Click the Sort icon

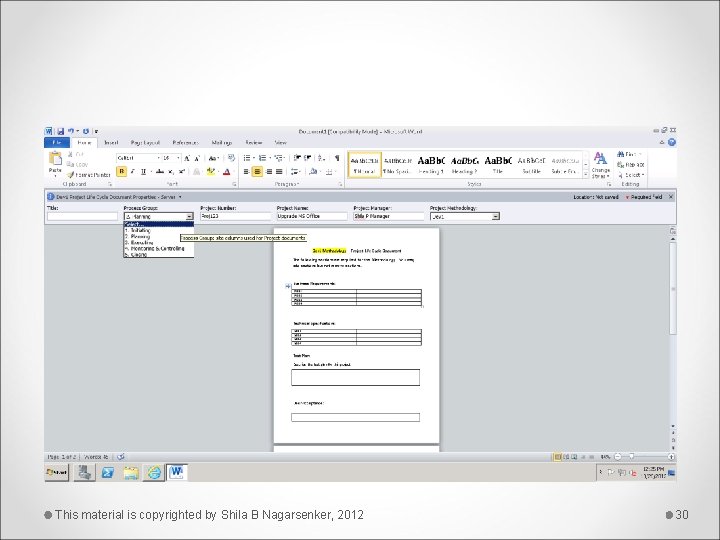pos(321,158)
